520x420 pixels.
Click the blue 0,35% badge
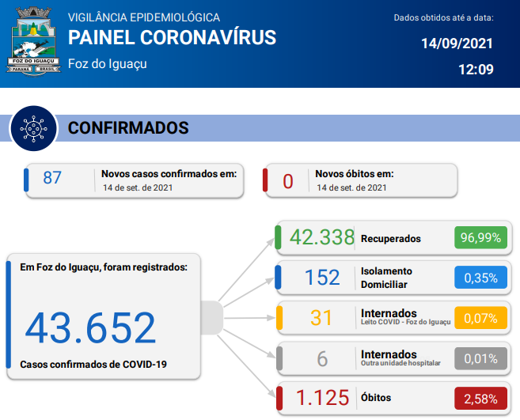(x=481, y=278)
